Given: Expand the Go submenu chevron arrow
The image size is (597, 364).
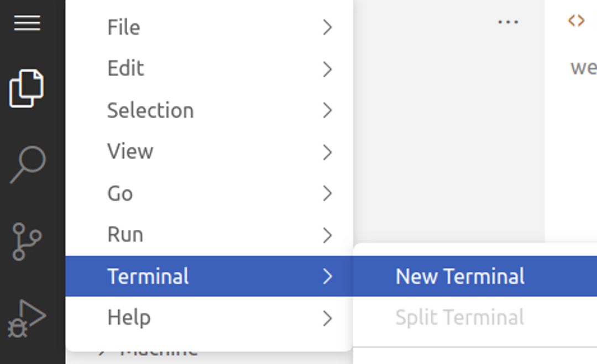Looking at the screenshot, I should point(327,193).
